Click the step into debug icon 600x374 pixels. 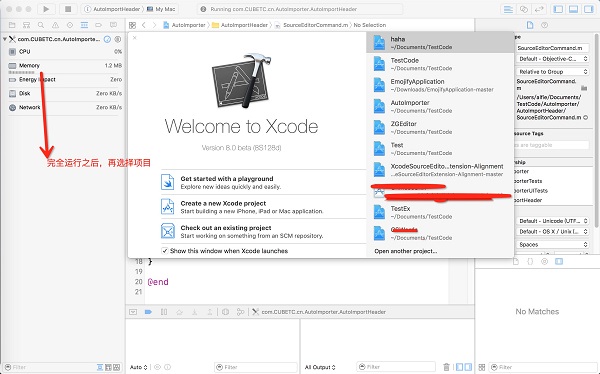pyautogui.click(x=194, y=312)
